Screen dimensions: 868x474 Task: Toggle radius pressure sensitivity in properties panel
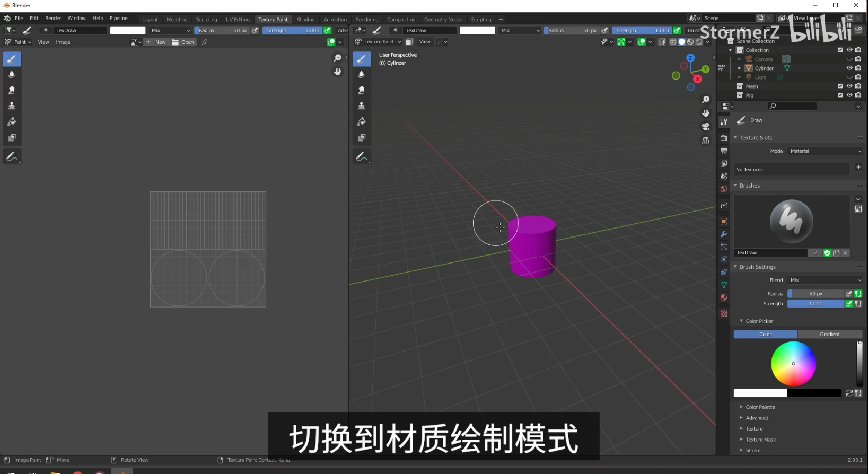[849, 294]
